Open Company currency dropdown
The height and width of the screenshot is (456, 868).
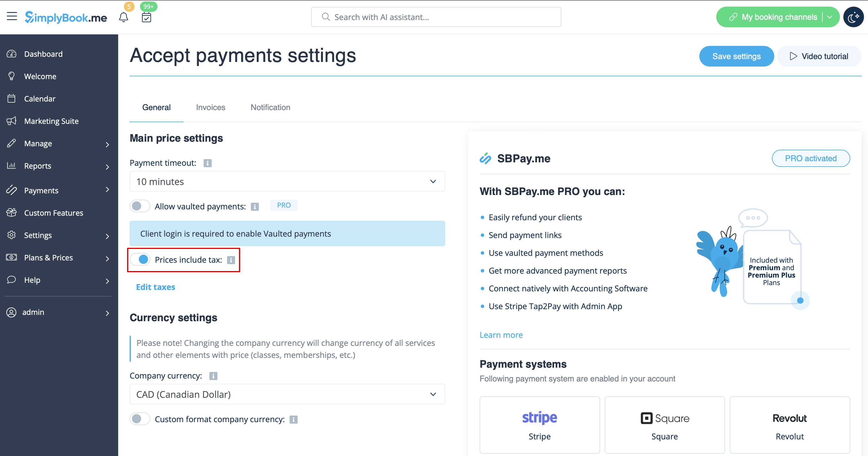coord(287,394)
